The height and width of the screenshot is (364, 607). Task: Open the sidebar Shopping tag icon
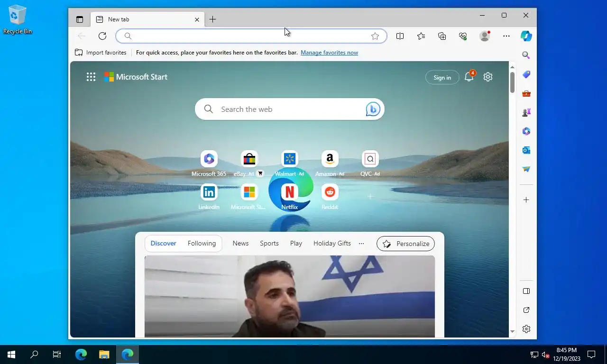[x=526, y=74]
